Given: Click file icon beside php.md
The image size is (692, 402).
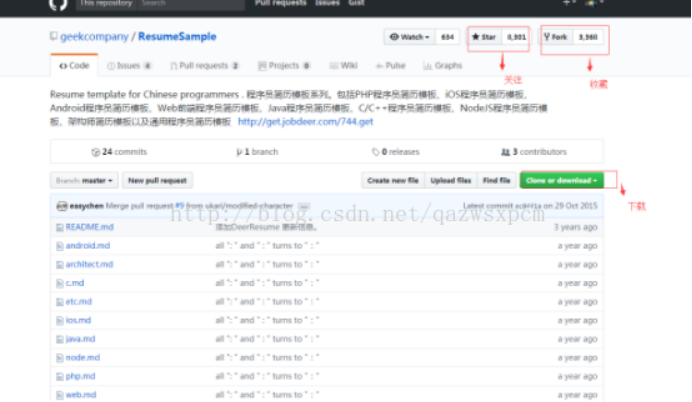Looking at the screenshot, I should (60, 377).
